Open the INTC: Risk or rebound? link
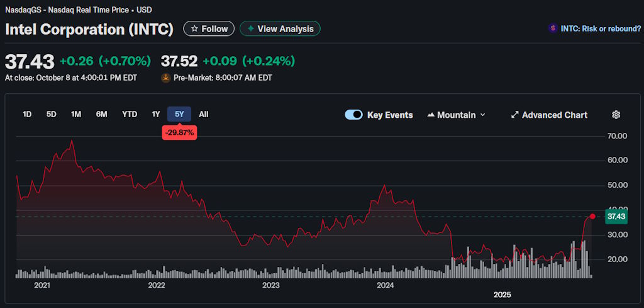Viewport: 644px width, 308px height. [x=601, y=28]
